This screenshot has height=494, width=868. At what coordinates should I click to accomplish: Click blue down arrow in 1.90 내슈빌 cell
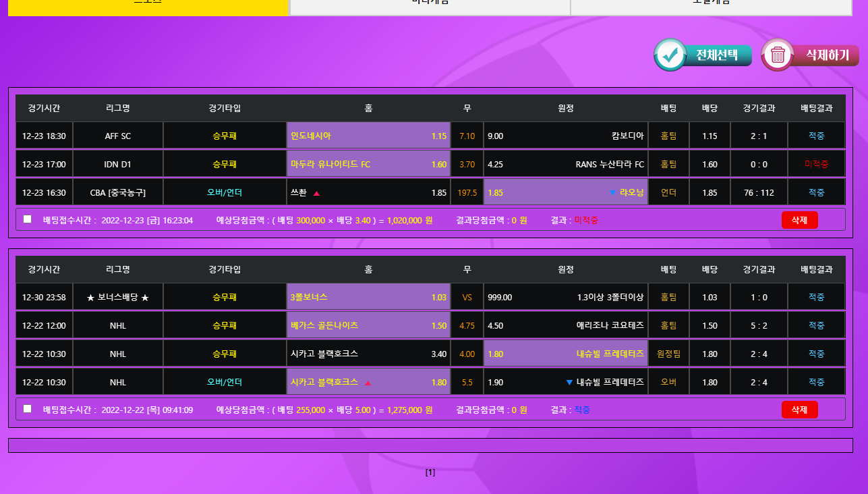(x=569, y=383)
